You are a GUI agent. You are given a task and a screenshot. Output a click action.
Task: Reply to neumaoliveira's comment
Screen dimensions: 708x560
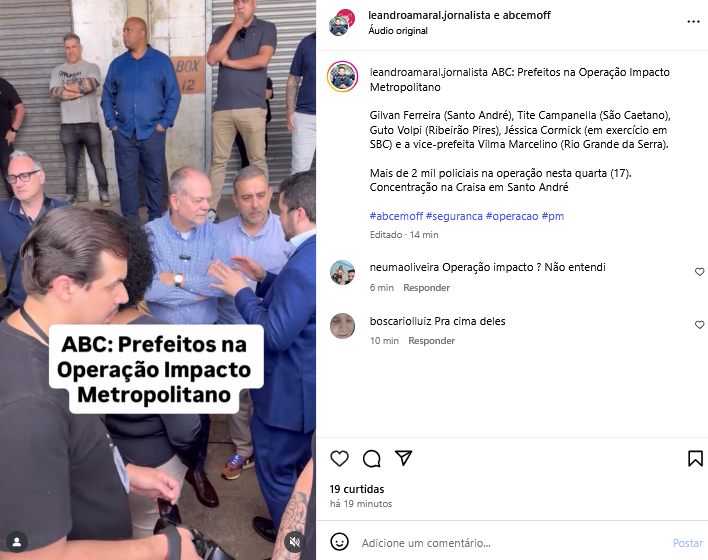(x=426, y=288)
